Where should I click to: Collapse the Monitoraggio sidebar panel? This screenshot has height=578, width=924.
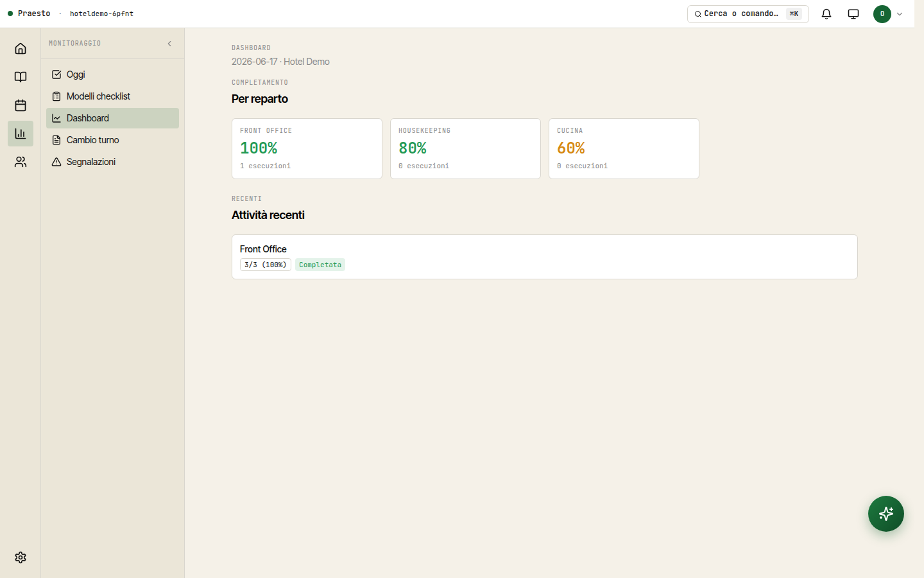(x=169, y=44)
